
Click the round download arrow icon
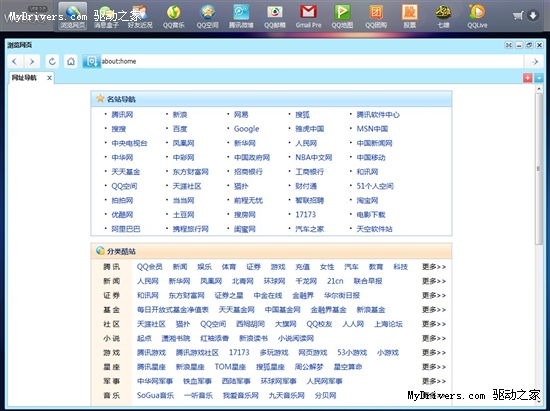pyautogui.click(x=533, y=15)
